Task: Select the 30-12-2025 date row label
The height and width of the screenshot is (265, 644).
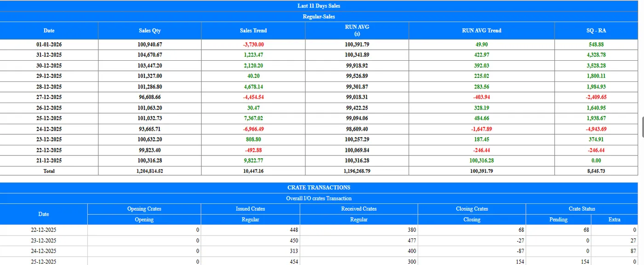Action: (49, 66)
